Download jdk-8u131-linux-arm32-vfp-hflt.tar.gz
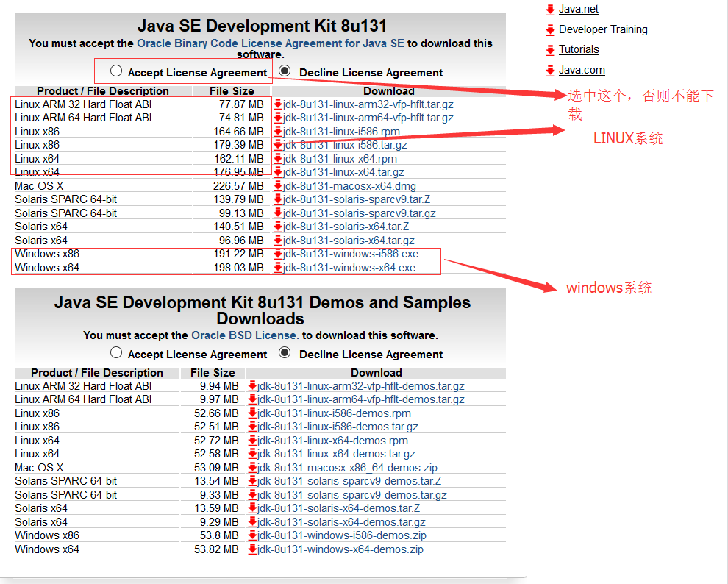Image resolution: width=728 pixels, height=584 pixels. pyautogui.click(x=368, y=104)
